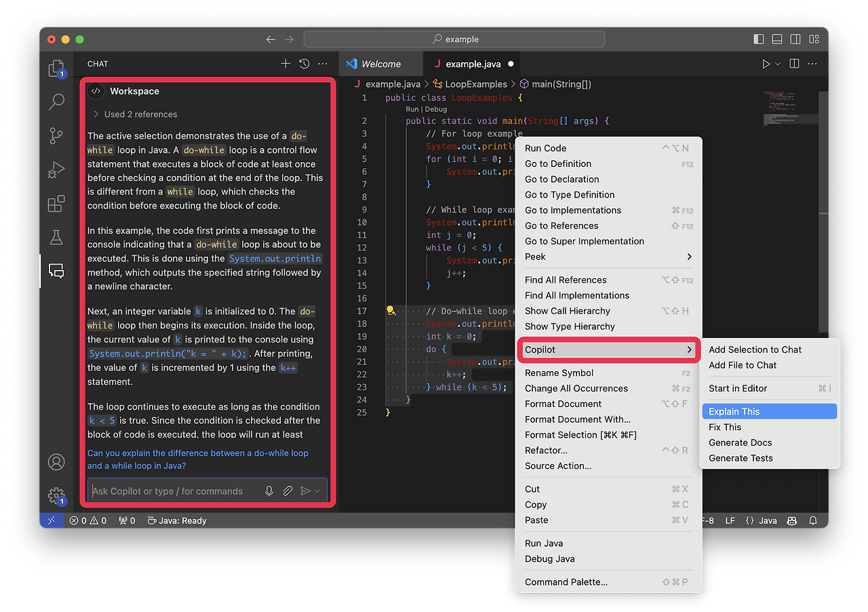The width and height of the screenshot is (868, 612).
Task: Open the Extensions view
Action: click(56, 204)
